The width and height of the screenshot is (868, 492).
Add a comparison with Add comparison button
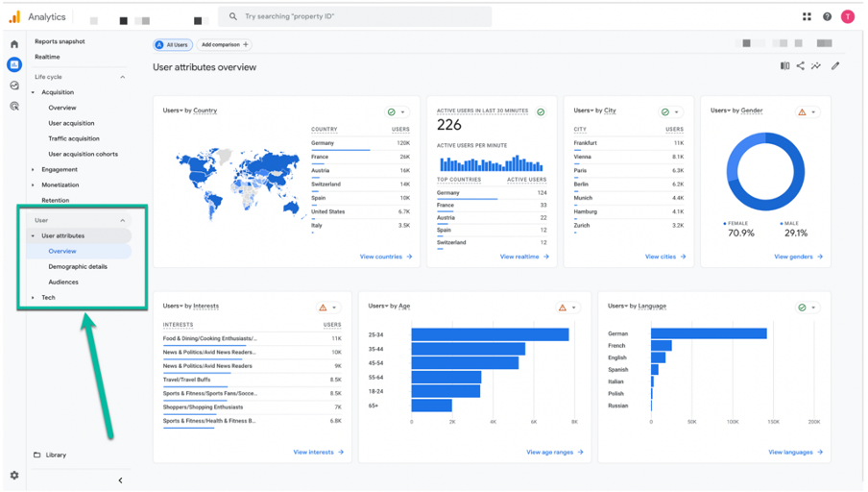(x=225, y=45)
